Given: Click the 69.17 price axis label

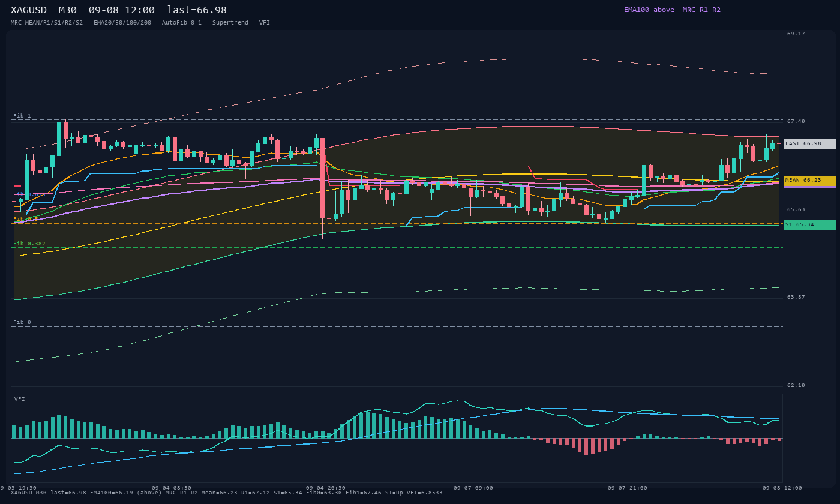Looking at the screenshot, I should click(x=796, y=34).
